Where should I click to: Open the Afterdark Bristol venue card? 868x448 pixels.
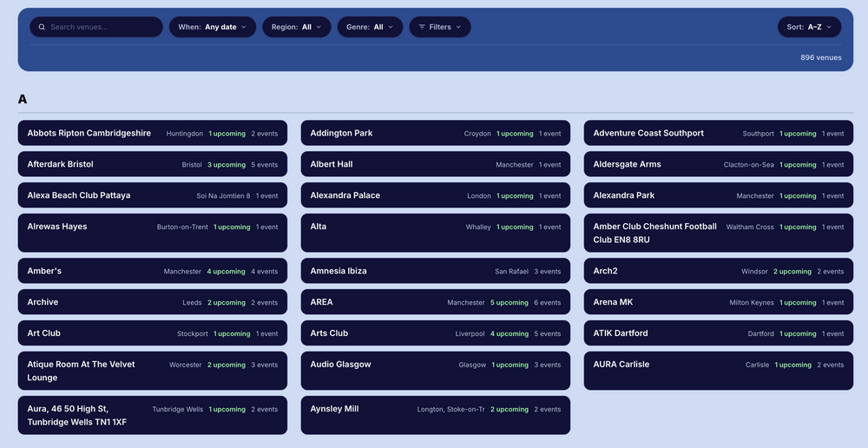point(153,164)
